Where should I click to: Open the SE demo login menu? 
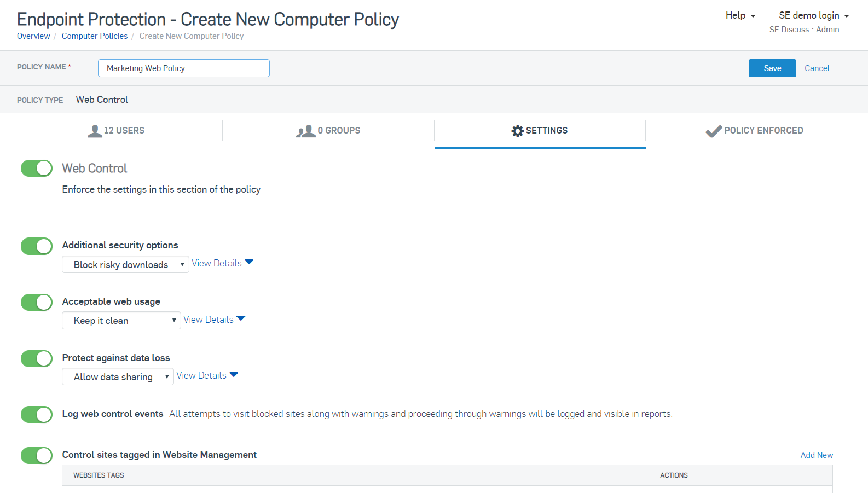click(x=813, y=16)
